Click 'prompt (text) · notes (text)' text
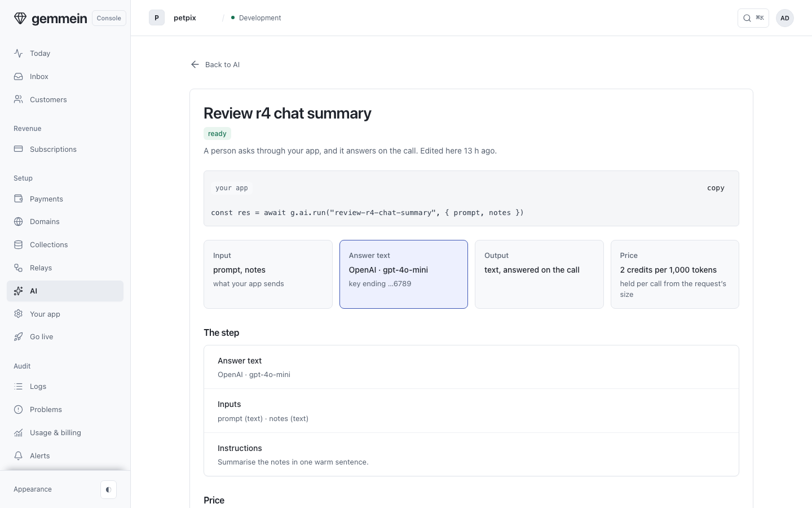The height and width of the screenshot is (508, 812). point(263,418)
